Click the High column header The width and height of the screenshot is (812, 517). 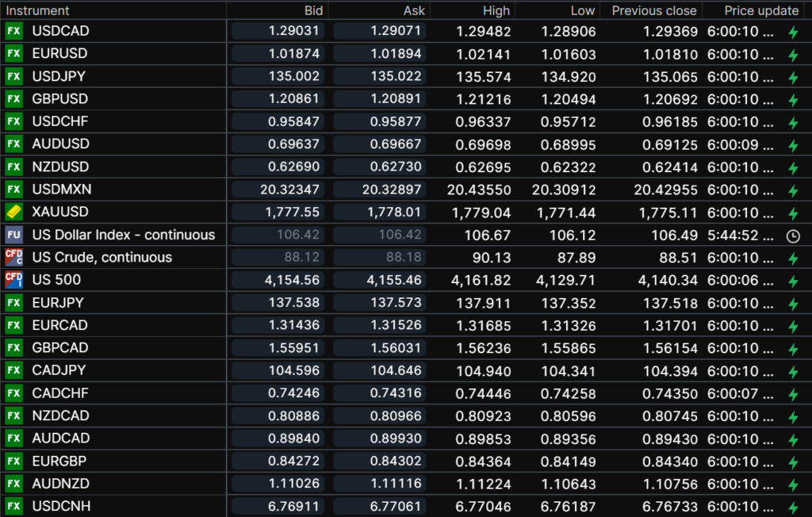tap(496, 10)
